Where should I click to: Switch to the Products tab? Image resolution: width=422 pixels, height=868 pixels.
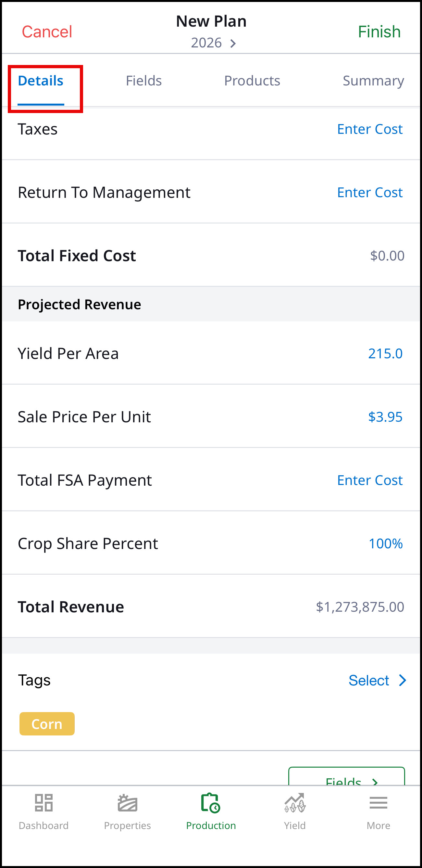click(252, 81)
